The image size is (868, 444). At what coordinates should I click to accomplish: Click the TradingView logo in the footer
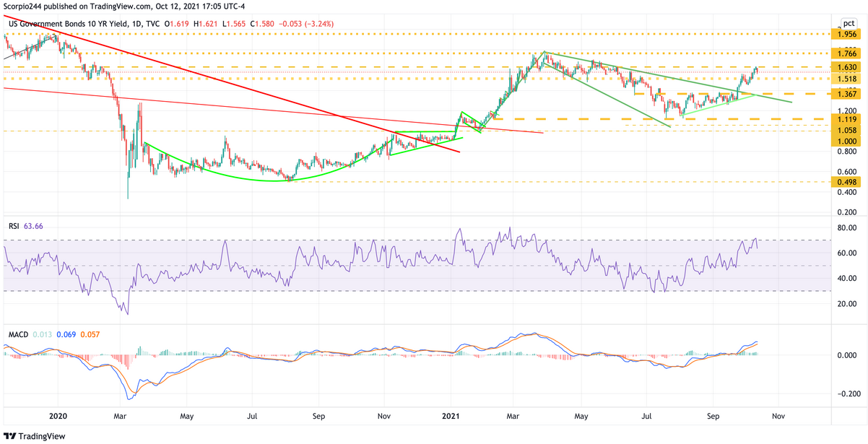click(x=34, y=436)
